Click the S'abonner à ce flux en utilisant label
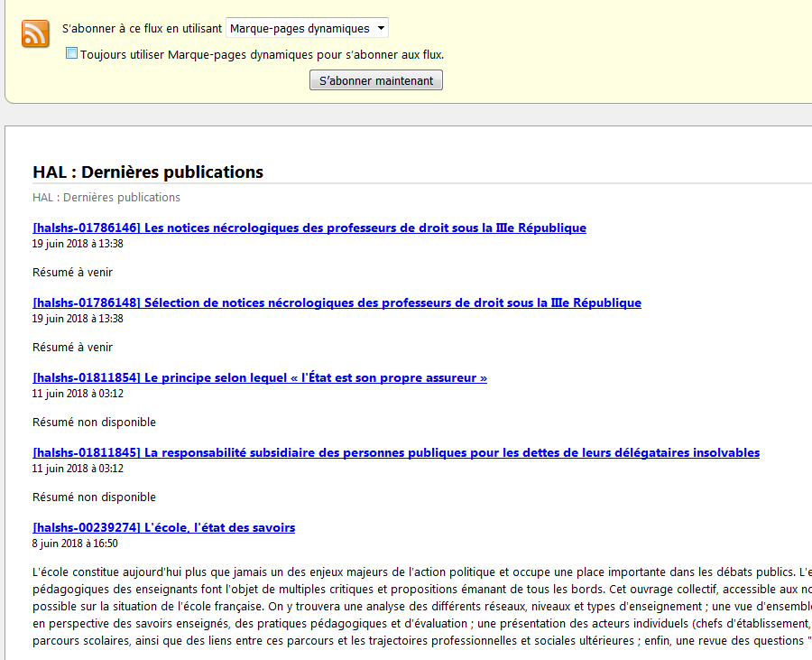812x660 pixels. click(x=142, y=29)
